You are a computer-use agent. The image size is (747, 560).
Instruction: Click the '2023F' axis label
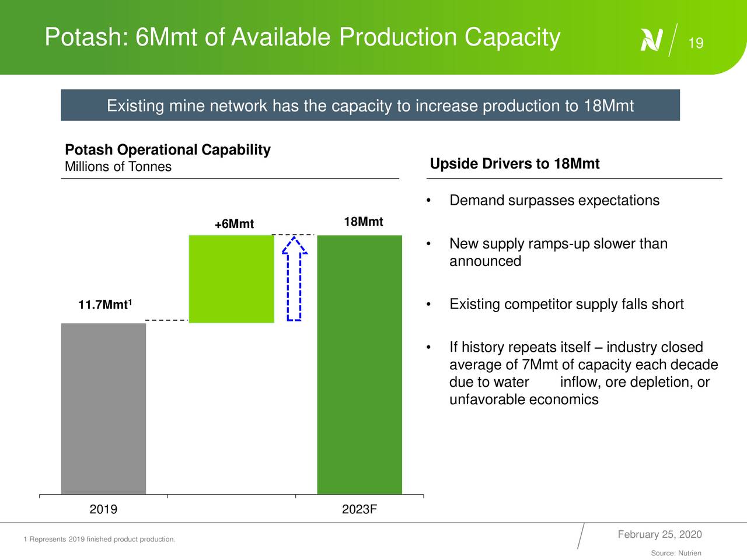pos(359,510)
